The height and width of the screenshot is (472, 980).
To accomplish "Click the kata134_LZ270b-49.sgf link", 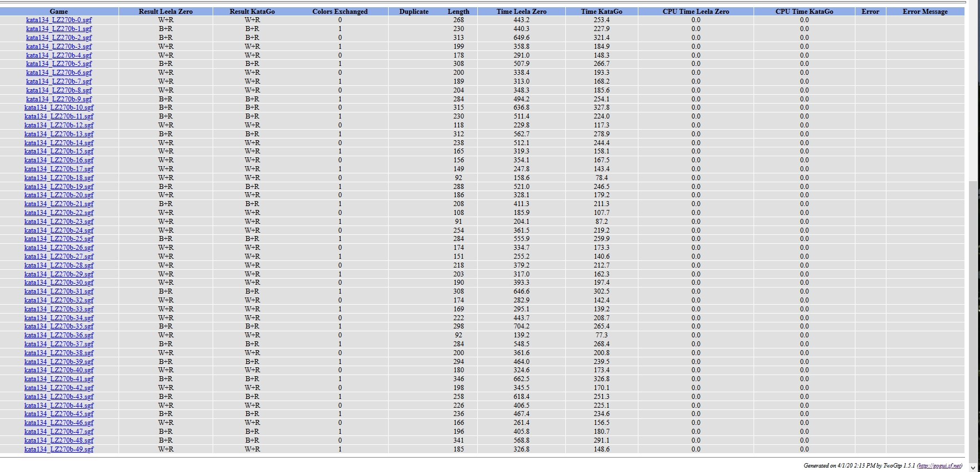I will pos(59,449).
